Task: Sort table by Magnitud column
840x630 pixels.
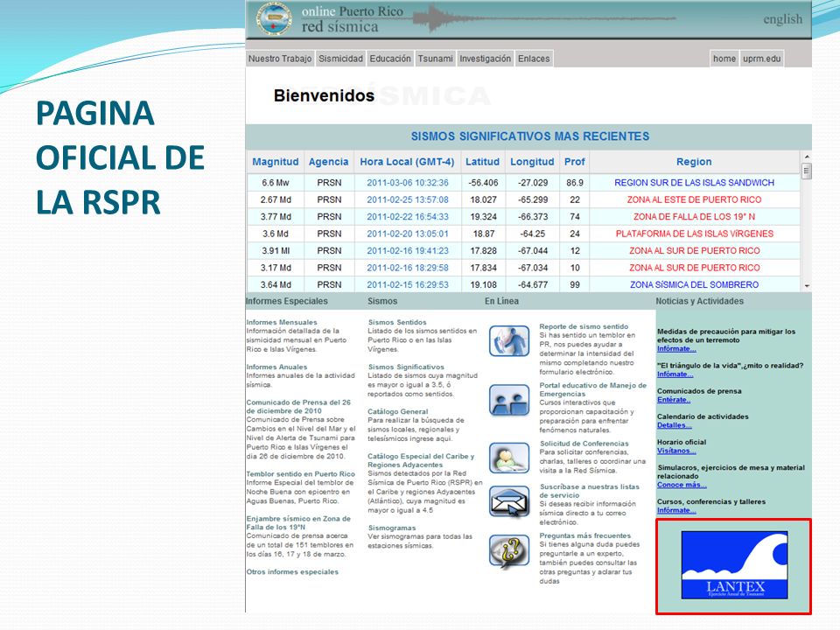Action: (x=276, y=162)
